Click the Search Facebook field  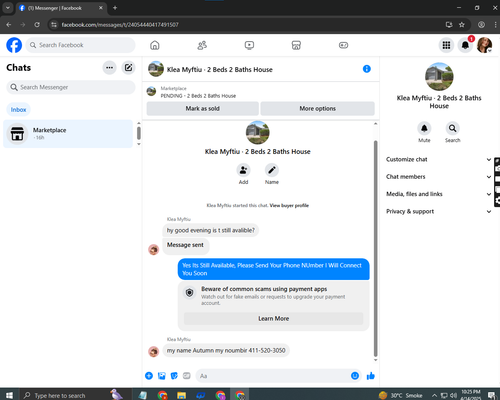[x=80, y=45]
